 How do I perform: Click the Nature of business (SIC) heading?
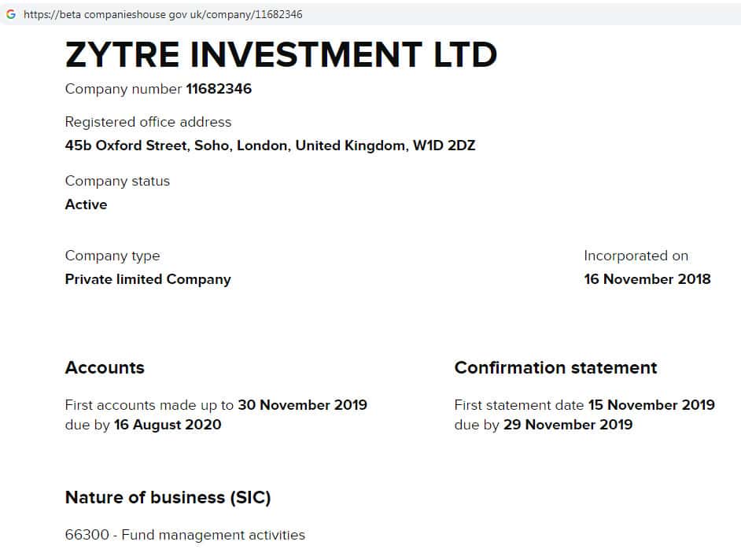[168, 497]
